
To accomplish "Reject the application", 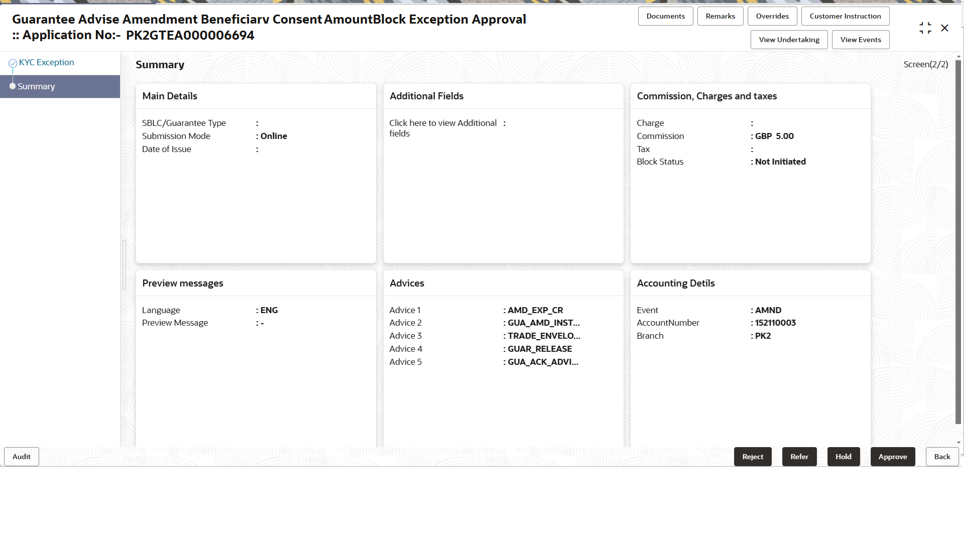I will [x=752, y=457].
